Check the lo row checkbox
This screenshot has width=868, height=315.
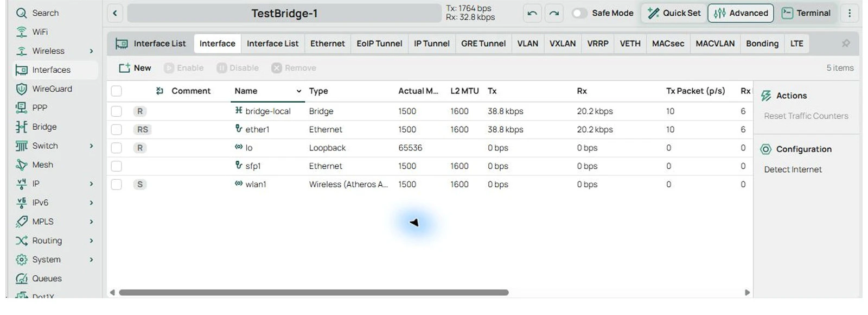coord(116,148)
